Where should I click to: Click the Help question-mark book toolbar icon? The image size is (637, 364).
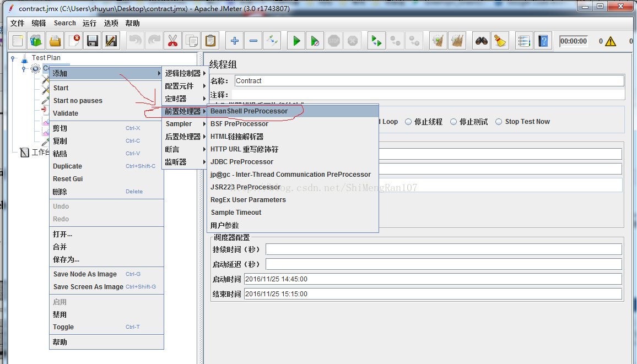tap(543, 41)
